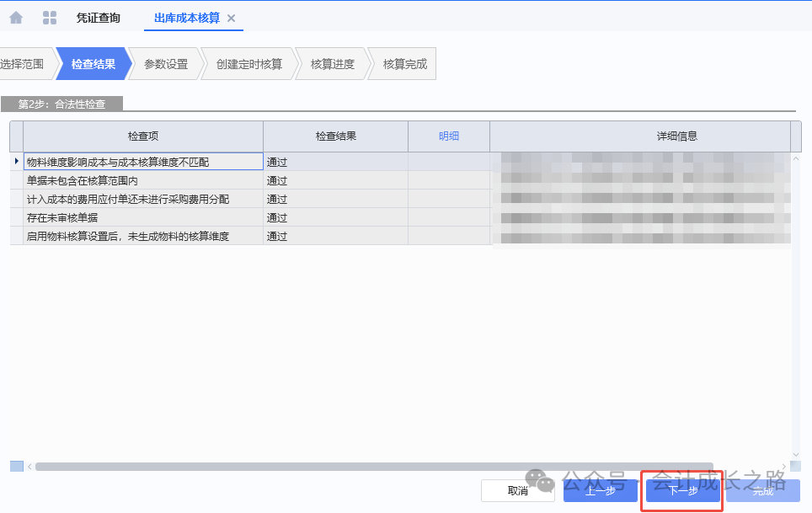
Task: Click the row indicator arrow beside first row
Action: click(x=16, y=161)
